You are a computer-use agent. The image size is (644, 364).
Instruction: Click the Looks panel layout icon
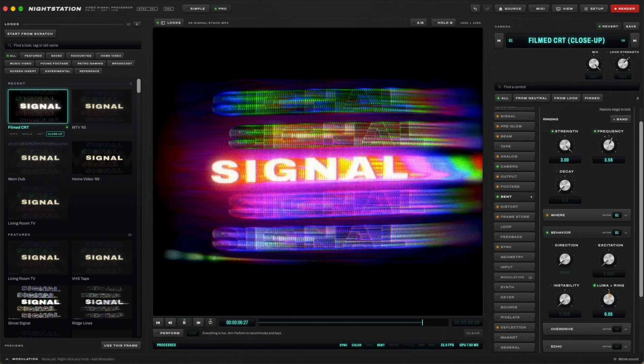click(x=163, y=23)
